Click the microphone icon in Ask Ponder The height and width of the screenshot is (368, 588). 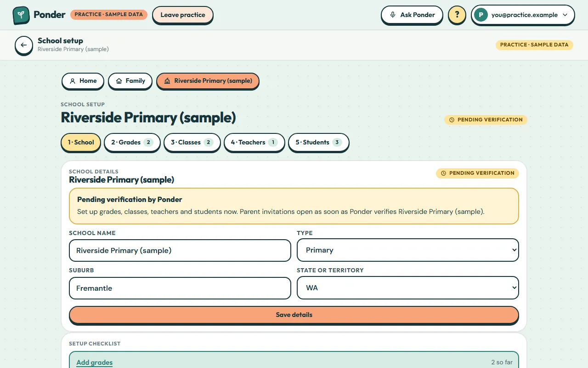393,15
